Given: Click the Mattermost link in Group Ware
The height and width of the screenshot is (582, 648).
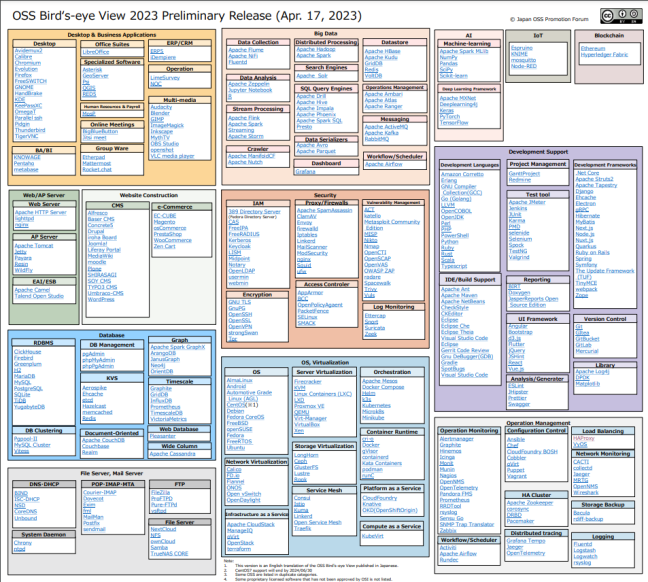Looking at the screenshot, I should click(x=96, y=162).
